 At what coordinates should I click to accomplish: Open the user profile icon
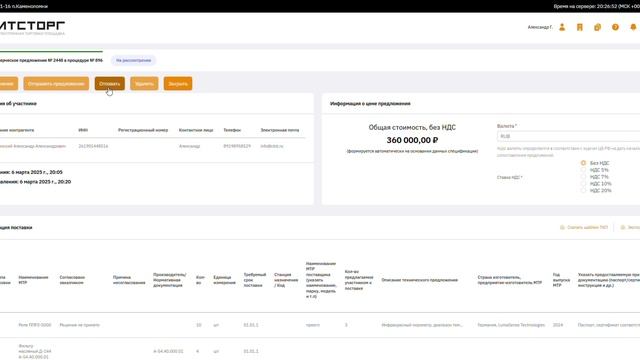tap(562, 27)
